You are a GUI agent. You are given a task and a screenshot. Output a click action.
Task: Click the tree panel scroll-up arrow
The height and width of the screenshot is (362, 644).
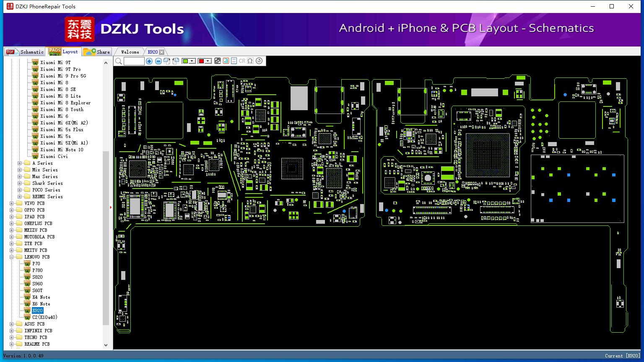coord(106,63)
